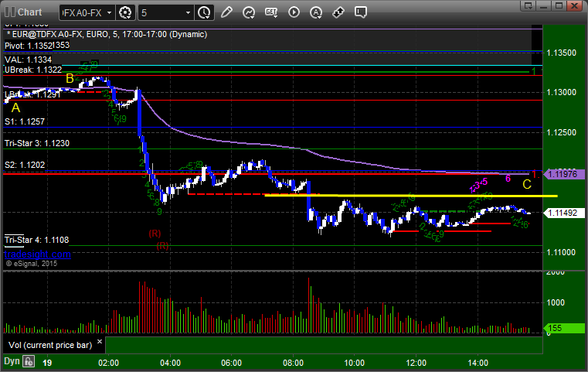
Task: Close the Vol study tab
Action: tap(100, 342)
